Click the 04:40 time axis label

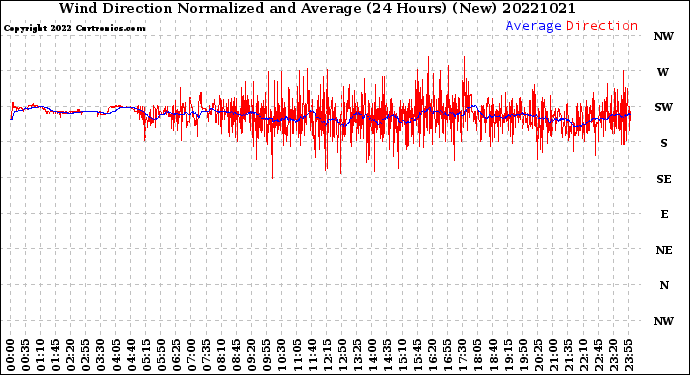tap(131, 355)
